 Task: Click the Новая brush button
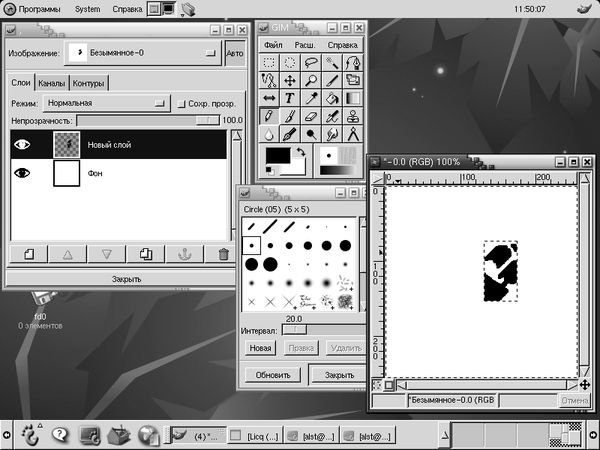260,347
